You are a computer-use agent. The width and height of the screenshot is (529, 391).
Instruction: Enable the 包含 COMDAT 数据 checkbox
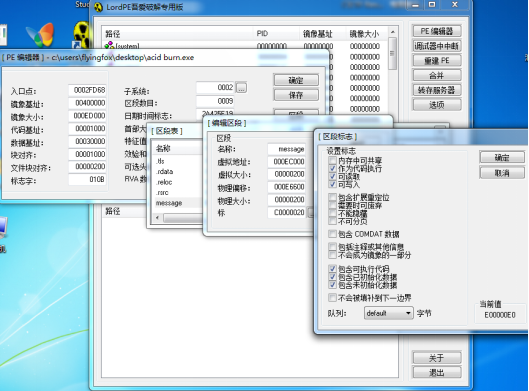tap(332, 234)
